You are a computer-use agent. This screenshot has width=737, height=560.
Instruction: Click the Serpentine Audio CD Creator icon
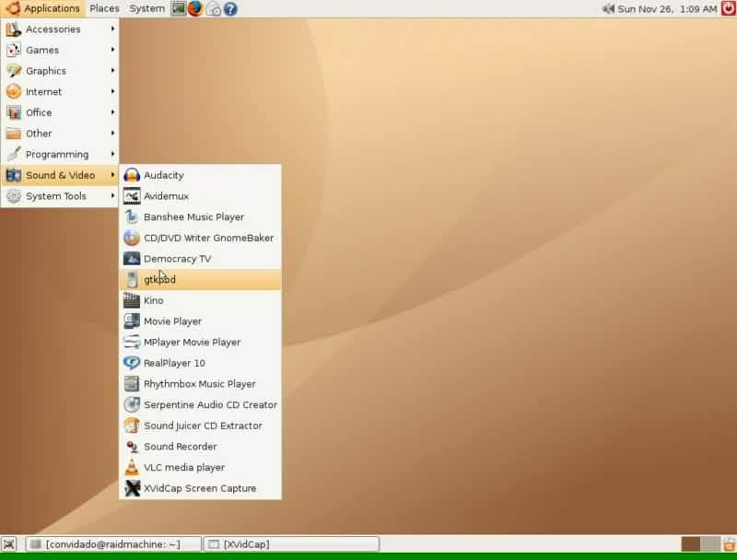point(132,404)
